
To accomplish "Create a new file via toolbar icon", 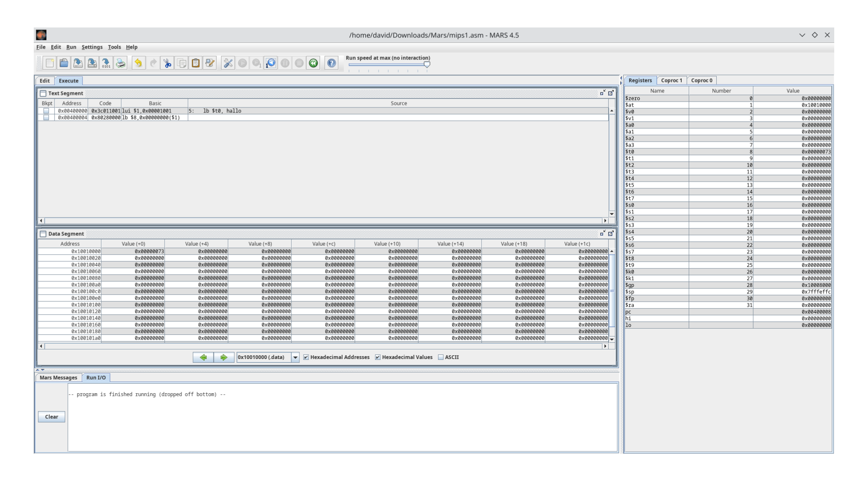I will click(49, 63).
